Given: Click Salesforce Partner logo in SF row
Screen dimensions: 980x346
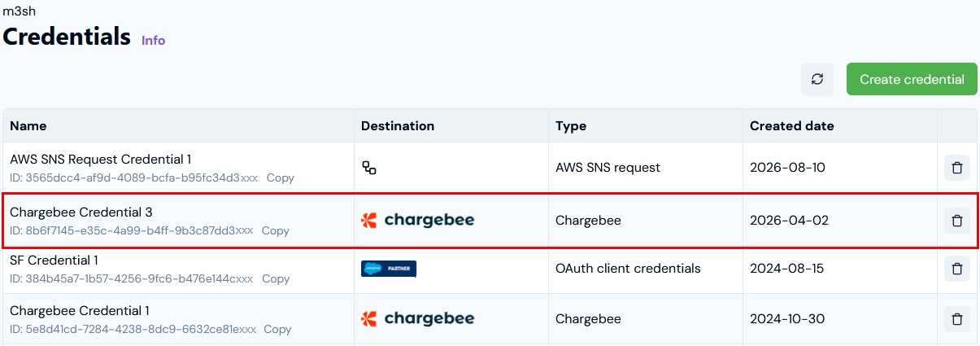Looking at the screenshot, I should (389, 269).
